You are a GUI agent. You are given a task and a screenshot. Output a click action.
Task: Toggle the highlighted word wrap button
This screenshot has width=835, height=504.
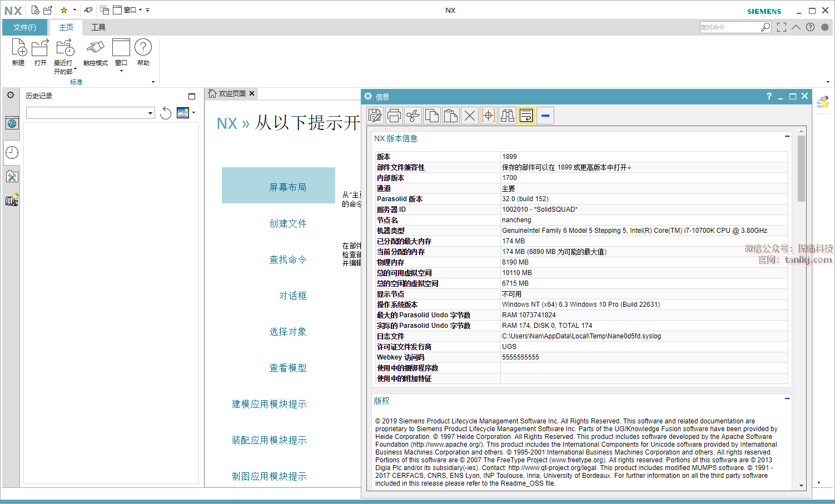[x=526, y=116]
